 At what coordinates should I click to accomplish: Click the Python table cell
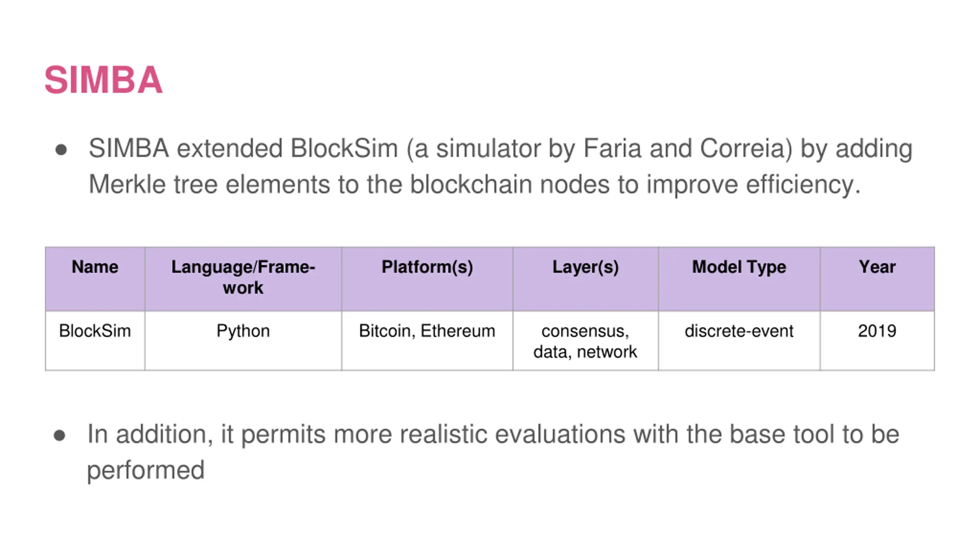243,341
